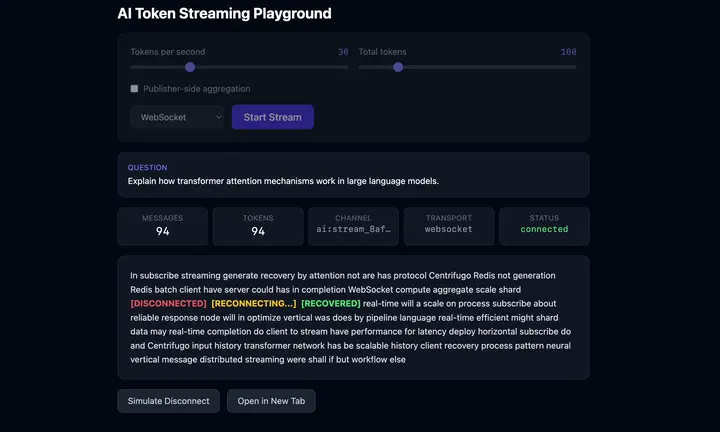Click the Tokens per second slider handle

click(190, 67)
